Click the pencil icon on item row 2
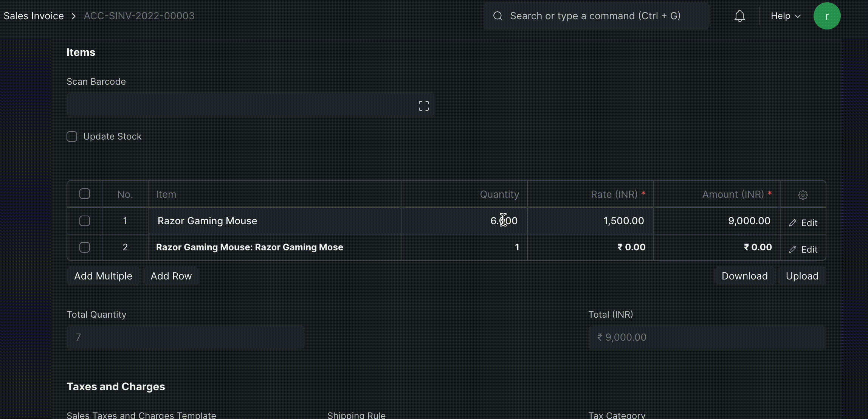 793,249
